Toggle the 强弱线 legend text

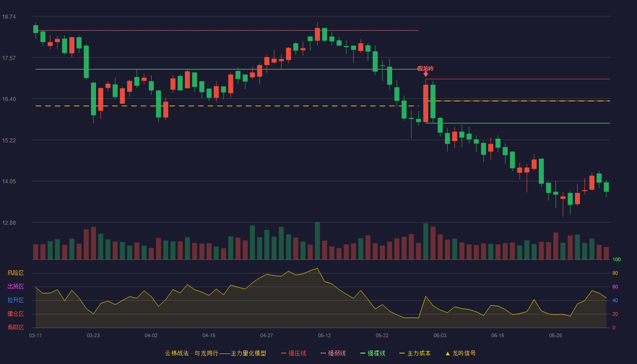337,353
